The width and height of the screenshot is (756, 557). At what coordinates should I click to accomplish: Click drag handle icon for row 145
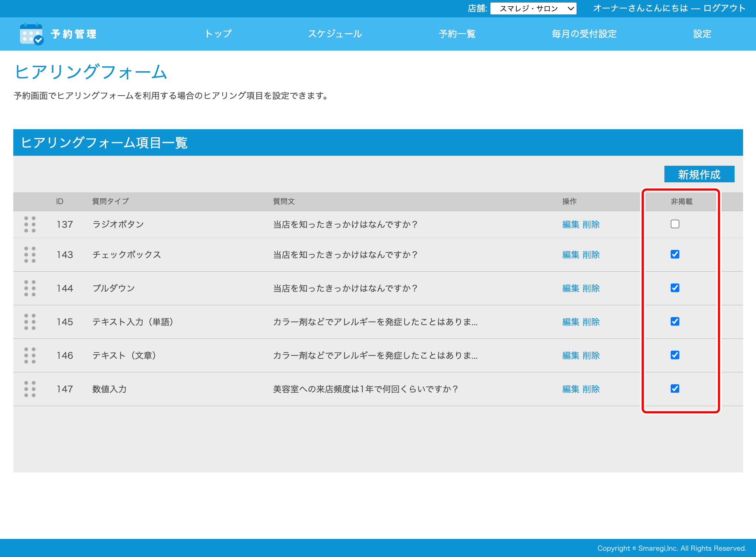[30, 322]
